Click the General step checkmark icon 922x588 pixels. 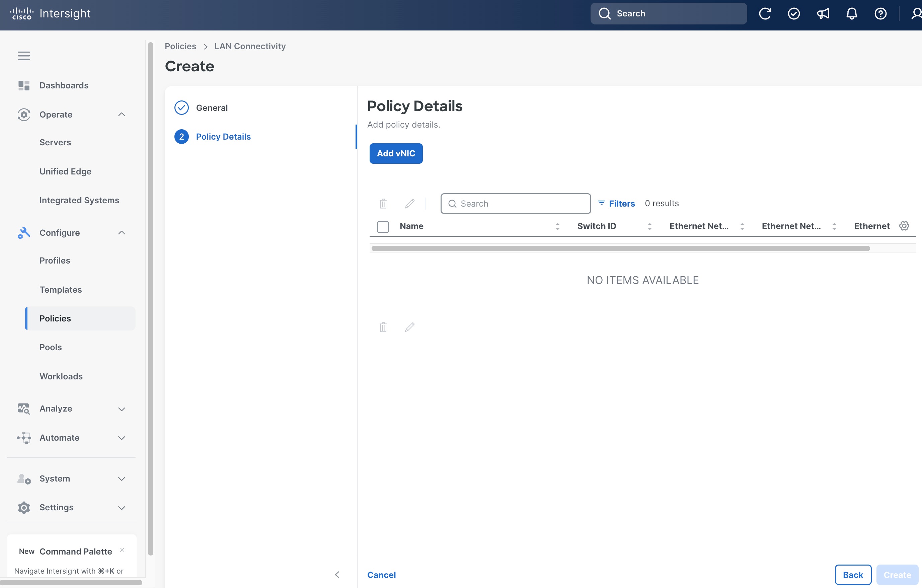click(x=181, y=108)
